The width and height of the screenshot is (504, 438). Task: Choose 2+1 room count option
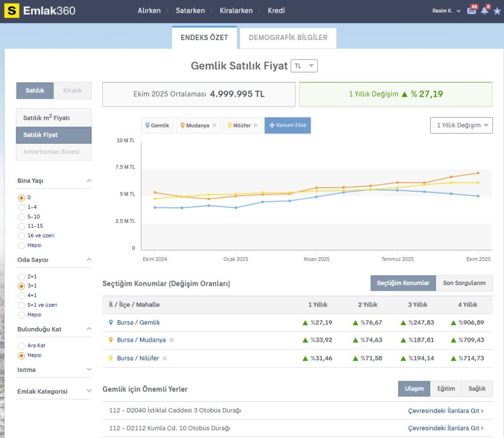pyautogui.click(x=21, y=277)
